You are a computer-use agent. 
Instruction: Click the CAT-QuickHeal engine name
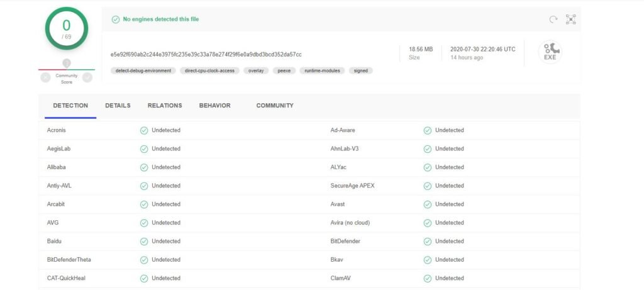(66, 278)
